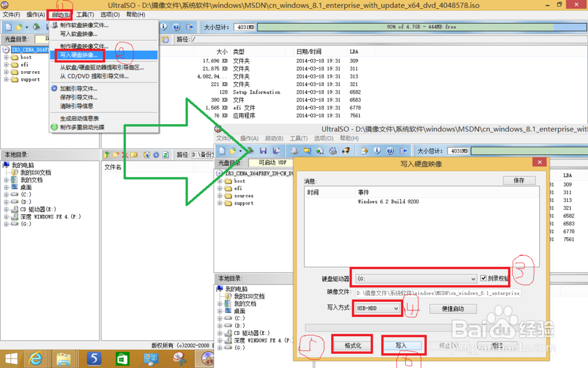Image resolution: width=588 pixels, height=368 pixels.
Task: Click the 90% of 4.7GB capacity bar
Action: 422,27
